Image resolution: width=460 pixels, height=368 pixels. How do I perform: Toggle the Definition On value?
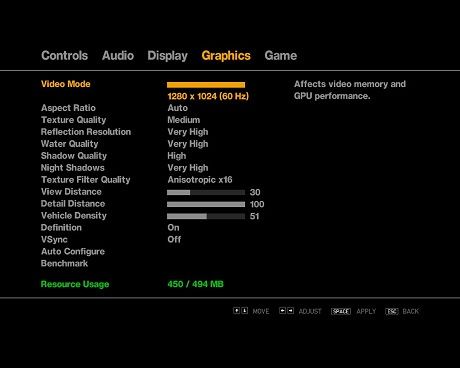(173, 228)
